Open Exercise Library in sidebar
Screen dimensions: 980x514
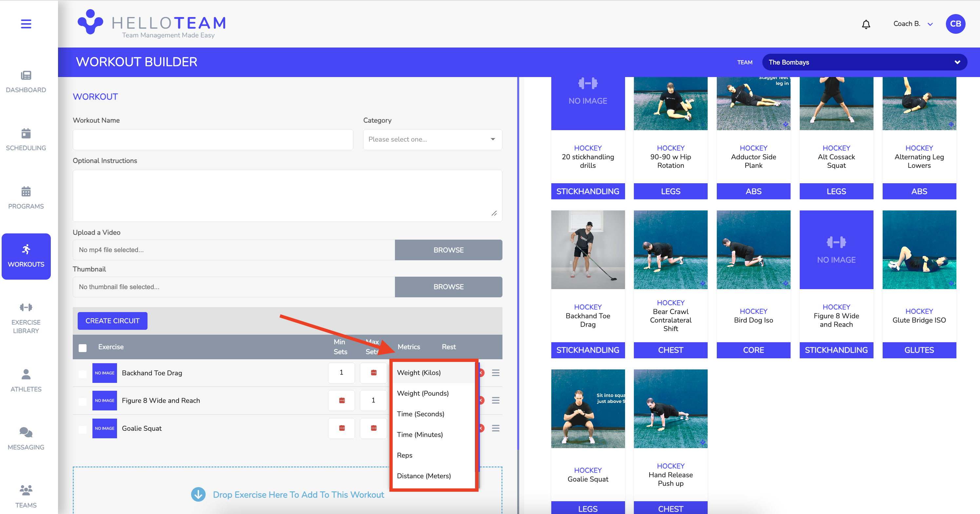[x=26, y=318]
